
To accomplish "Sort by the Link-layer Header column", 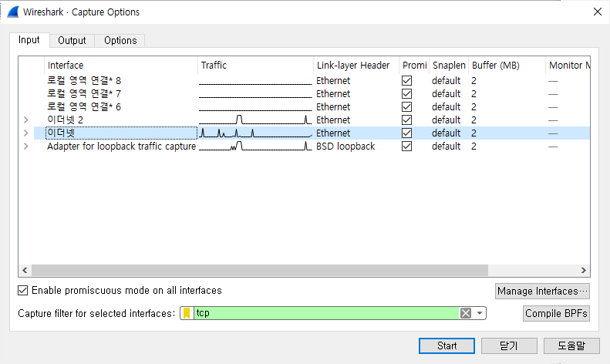I will click(356, 66).
